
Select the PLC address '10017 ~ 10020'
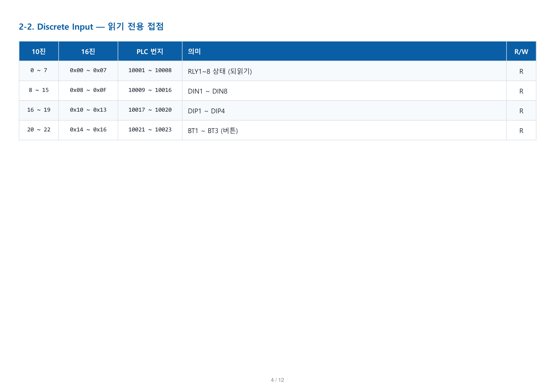(x=150, y=110)
